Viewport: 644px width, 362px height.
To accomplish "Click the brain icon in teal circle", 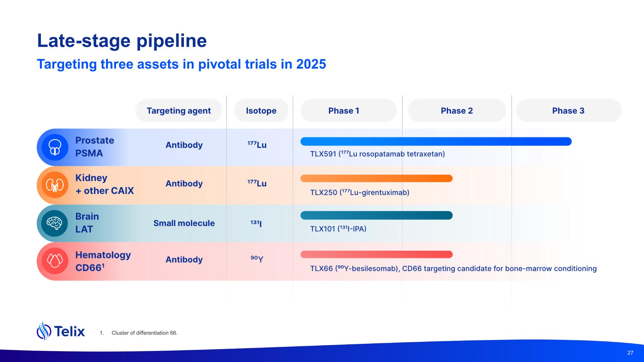I will [x=54, y=223].
